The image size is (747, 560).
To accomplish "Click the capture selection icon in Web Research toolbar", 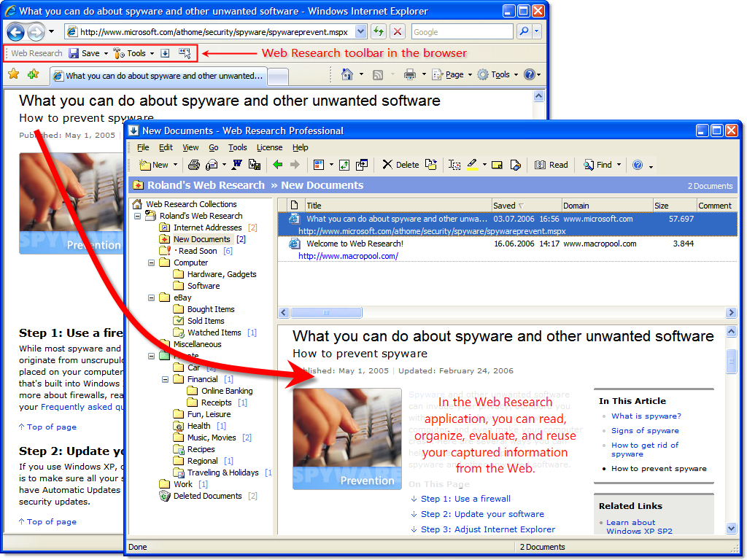I will click(185, 53).
